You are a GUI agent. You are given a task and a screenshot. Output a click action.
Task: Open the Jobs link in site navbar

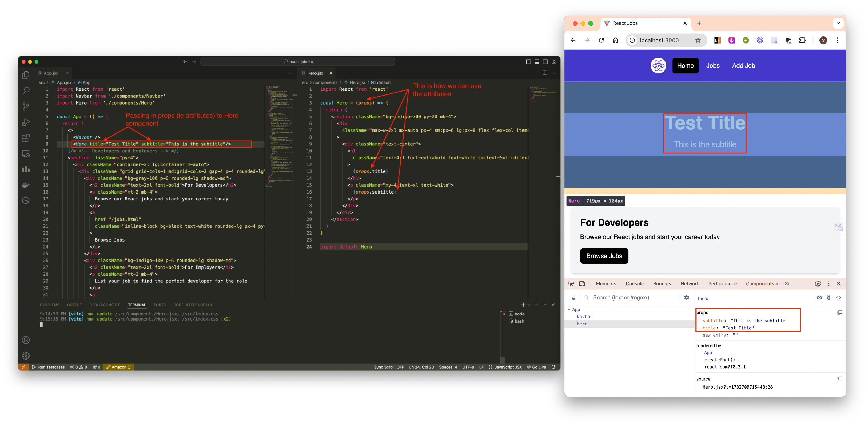point(713,65)
